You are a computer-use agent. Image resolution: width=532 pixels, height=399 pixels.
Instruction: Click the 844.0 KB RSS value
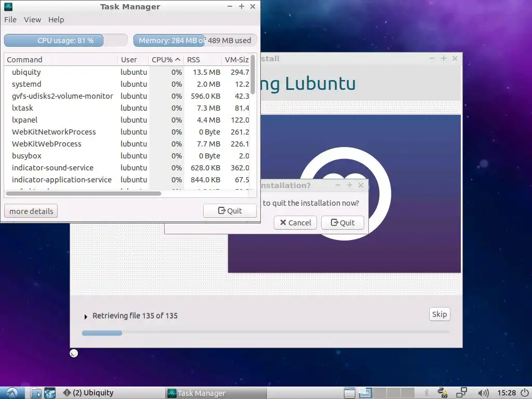tap(205, 180)
